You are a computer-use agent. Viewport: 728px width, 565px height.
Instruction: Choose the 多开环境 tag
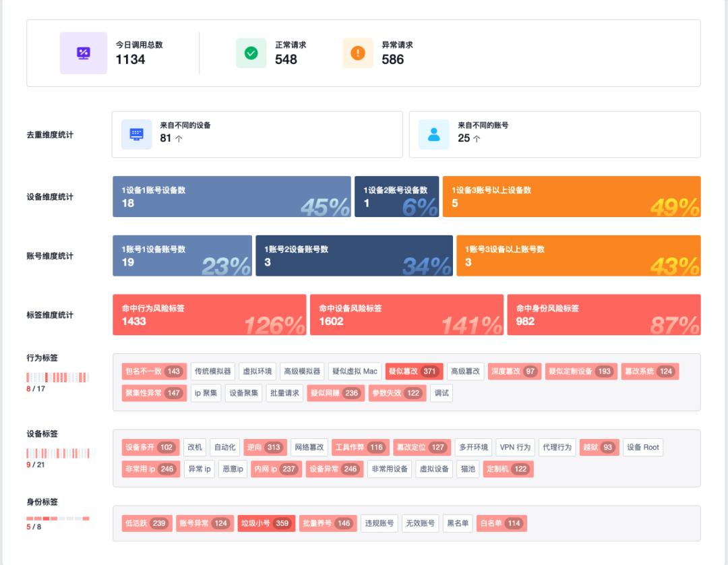click(x=474, y=448)
